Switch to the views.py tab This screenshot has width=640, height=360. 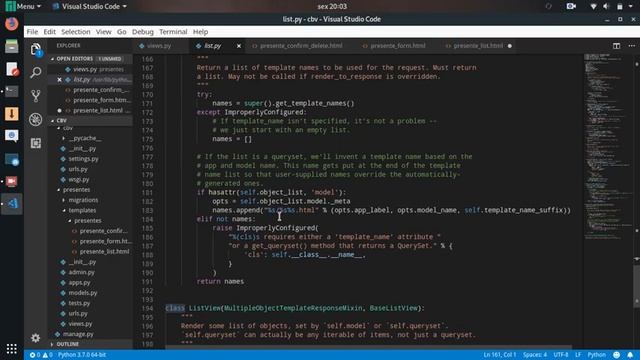pyautogui.click(x=159, y=46)
